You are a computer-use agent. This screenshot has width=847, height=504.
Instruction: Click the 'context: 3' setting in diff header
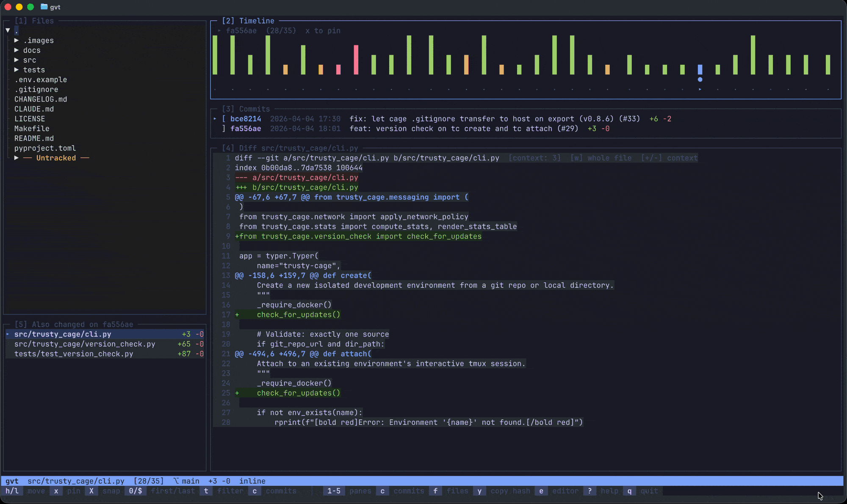pos(534,157)
